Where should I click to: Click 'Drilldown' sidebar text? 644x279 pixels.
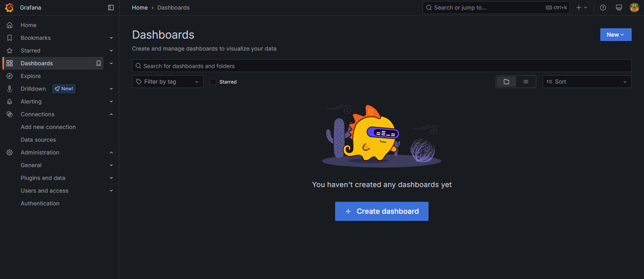pyautogui.click(x=33, y=89)
